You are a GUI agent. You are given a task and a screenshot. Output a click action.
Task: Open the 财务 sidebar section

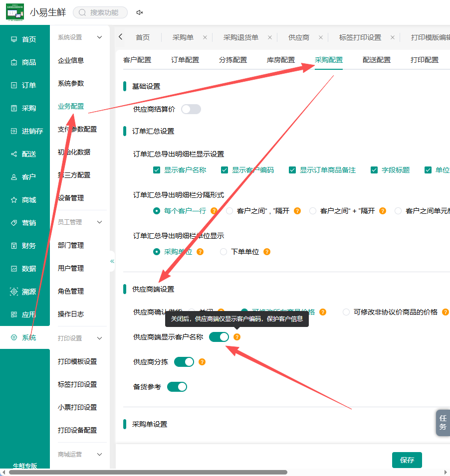tap(25, 246)
